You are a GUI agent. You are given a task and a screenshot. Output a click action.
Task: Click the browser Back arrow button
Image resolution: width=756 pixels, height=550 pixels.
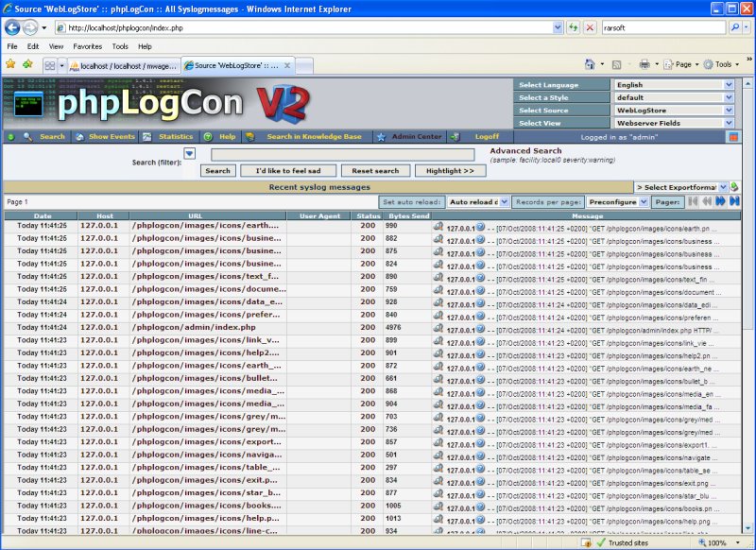[12, 27]
